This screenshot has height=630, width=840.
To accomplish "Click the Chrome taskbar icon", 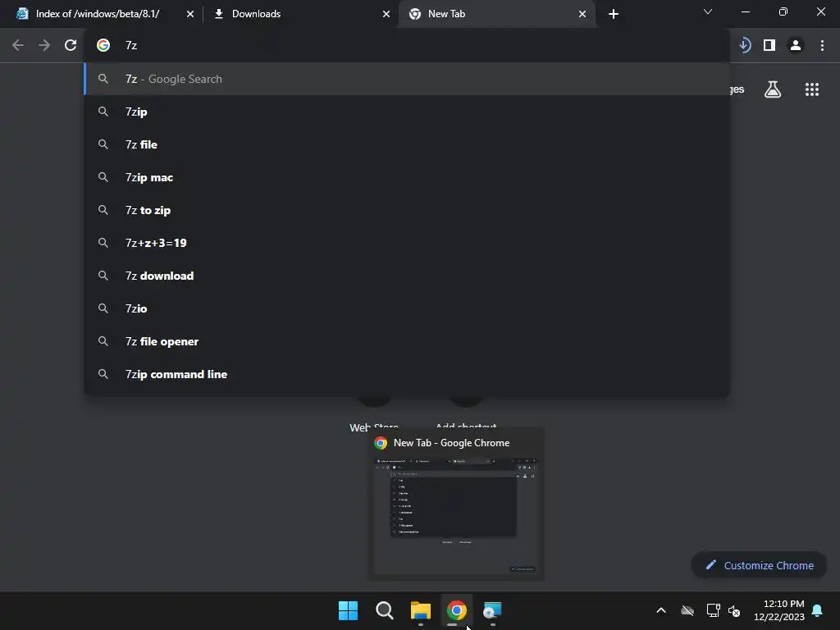I will [456, 610].
